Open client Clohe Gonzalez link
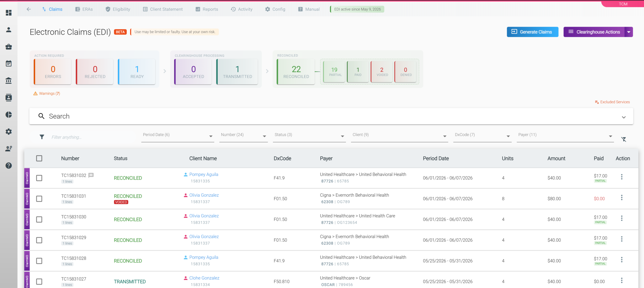 click(204, 278)
